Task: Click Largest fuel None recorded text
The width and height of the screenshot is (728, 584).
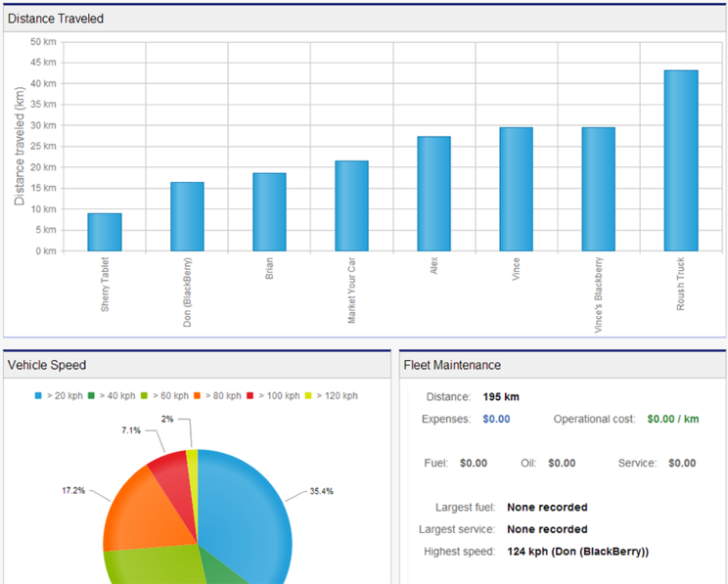Action: 547,508
